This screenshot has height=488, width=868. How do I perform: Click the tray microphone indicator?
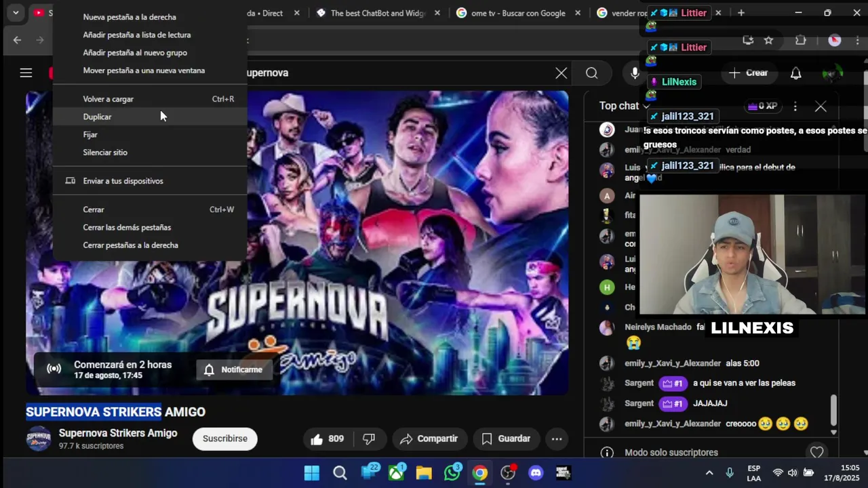pyautogui.click(x=730, y=473)
